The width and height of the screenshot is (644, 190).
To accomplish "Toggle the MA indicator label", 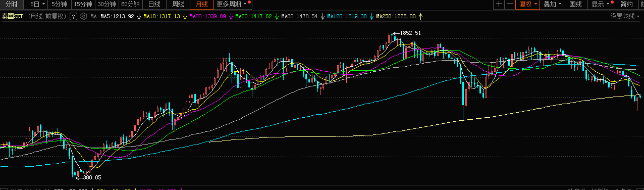I will (x=93, y=16).
